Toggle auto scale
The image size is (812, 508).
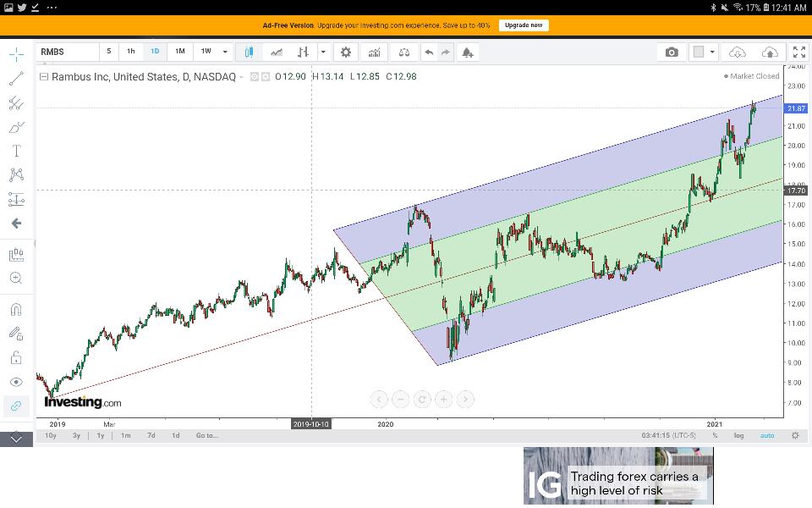point(767,435)
